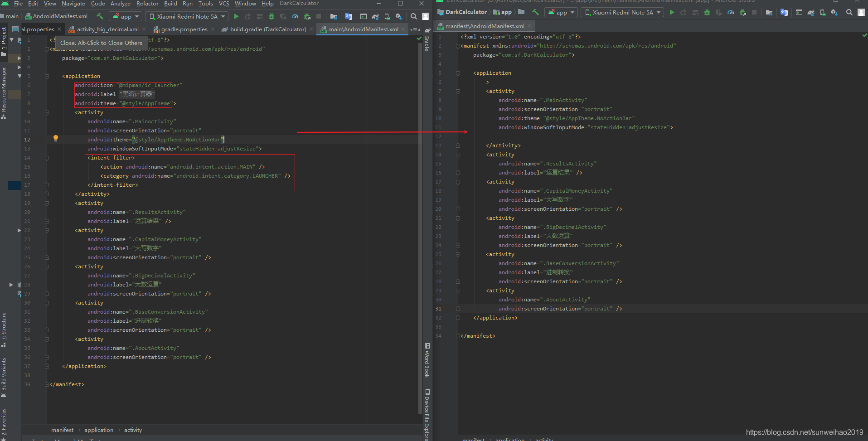The width and height of the screenshot is (868, 441).
Task: Select manifest\AndroidManifest.xml tab in right window
Action: pos(485,26)
